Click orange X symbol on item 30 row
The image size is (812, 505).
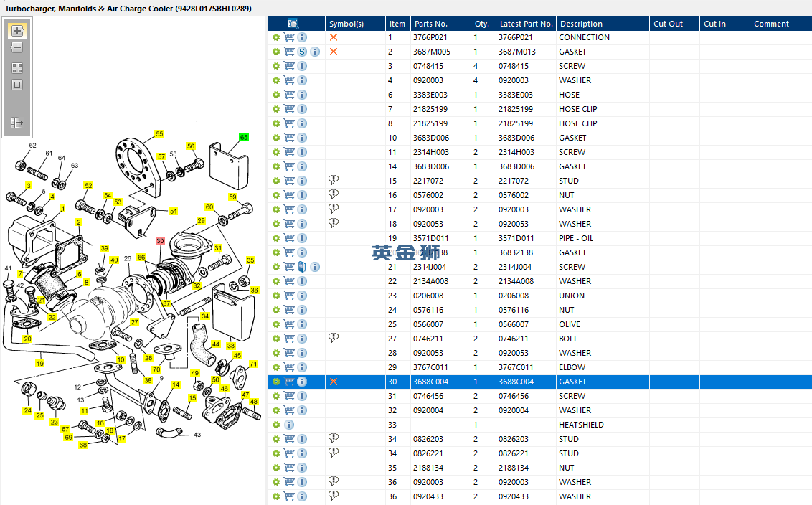334,382
